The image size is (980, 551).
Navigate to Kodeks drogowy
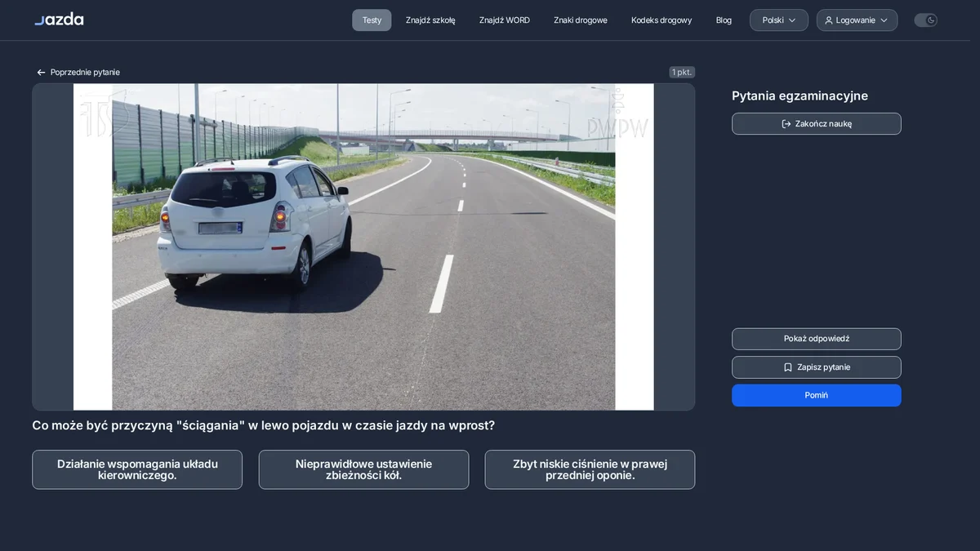661,20
